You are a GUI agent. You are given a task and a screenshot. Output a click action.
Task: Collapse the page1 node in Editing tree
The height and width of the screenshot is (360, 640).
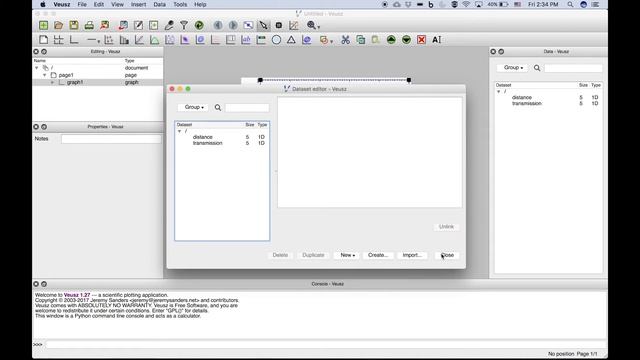click(x=44, y=76)
